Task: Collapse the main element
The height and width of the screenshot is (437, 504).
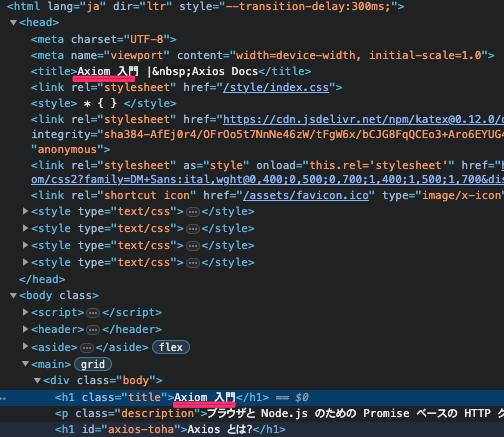Action: coord(25,364)
